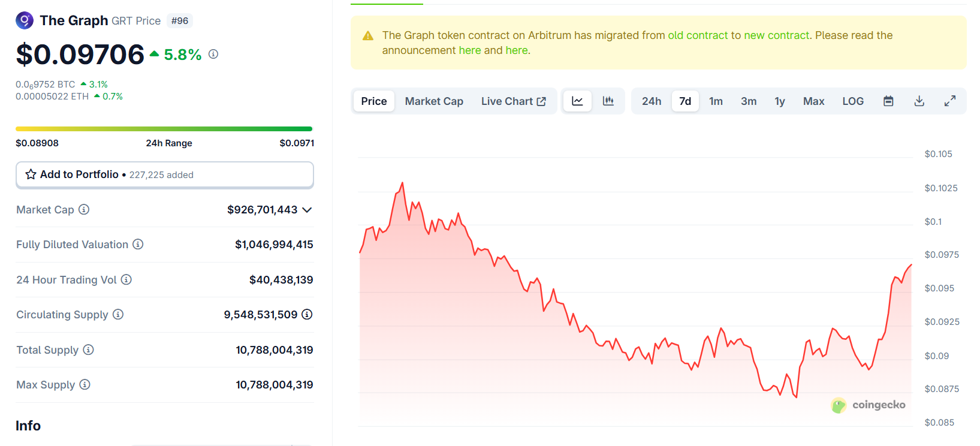The height and width of the screenshot is (446, 980).
Task: Expand the Market Cap value chevron
Action: 307,210
